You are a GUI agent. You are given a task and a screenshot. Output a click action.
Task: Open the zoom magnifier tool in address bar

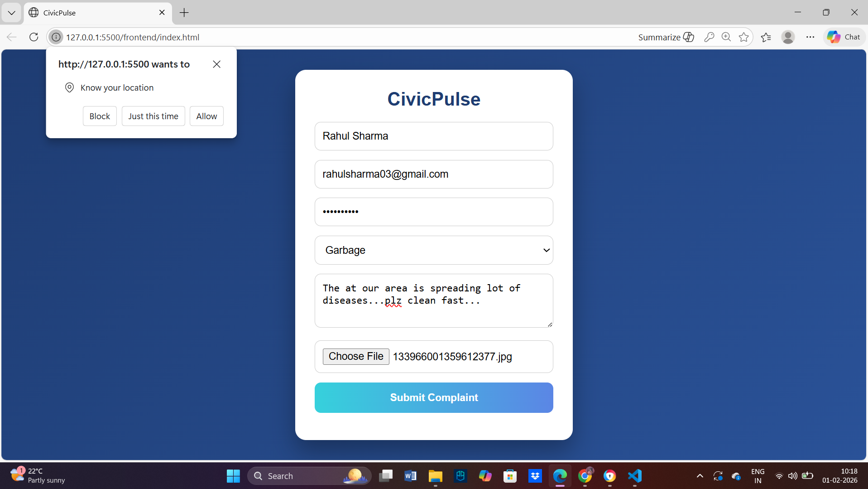click(726, 37)
